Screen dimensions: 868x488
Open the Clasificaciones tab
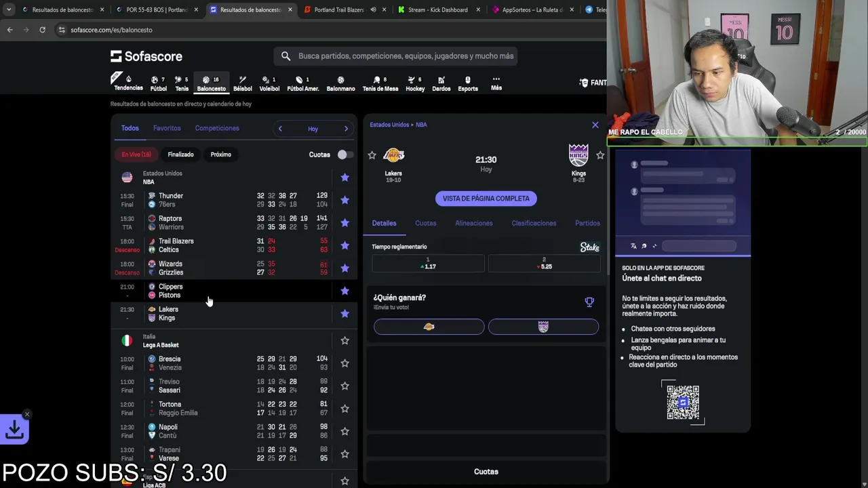pos(534,223)
